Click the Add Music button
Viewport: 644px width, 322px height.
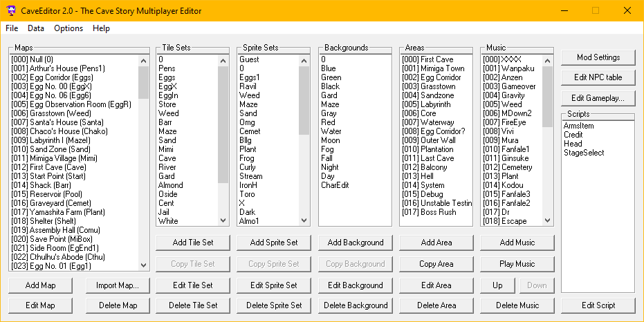coord(517,243)
